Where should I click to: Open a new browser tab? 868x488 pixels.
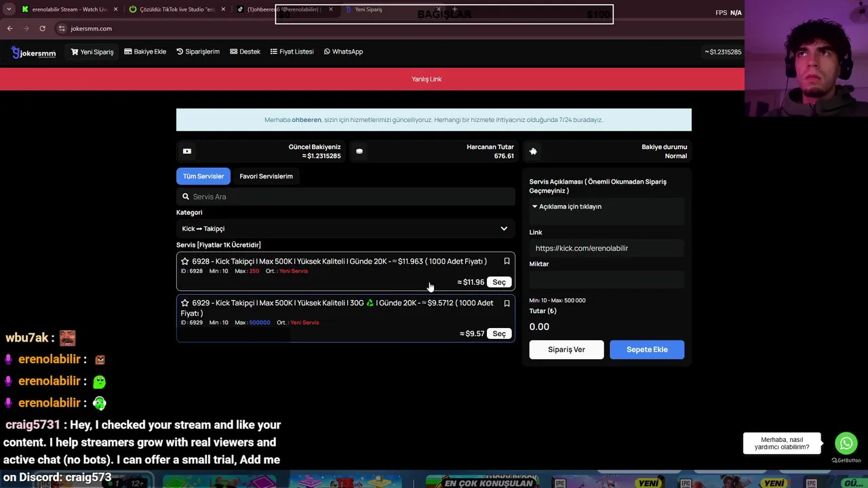(x=454, y=9)
